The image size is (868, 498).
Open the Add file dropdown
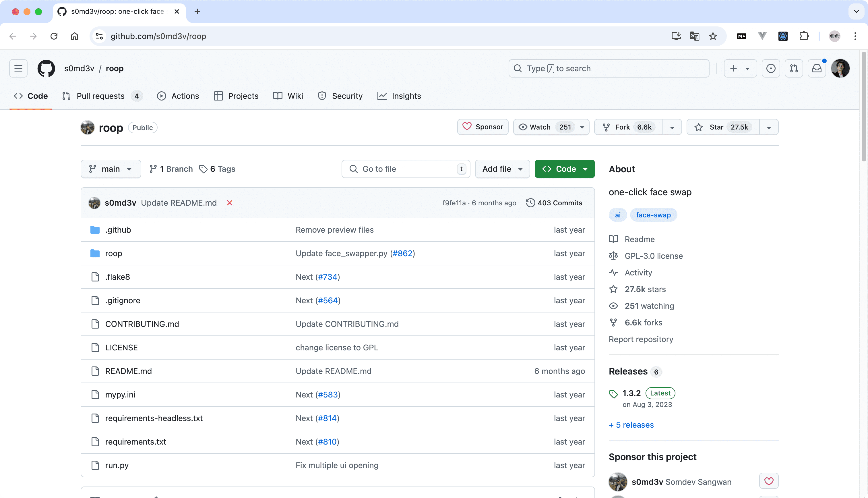point(502,169)
